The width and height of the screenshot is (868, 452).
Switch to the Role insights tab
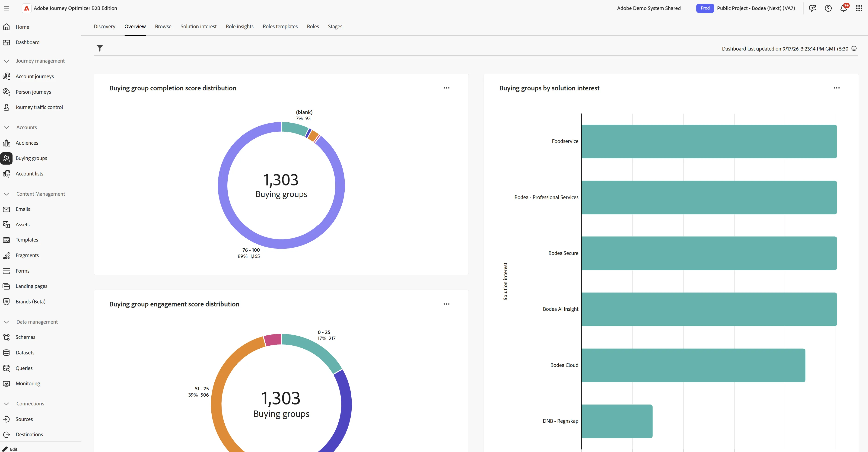pos(240,26)
